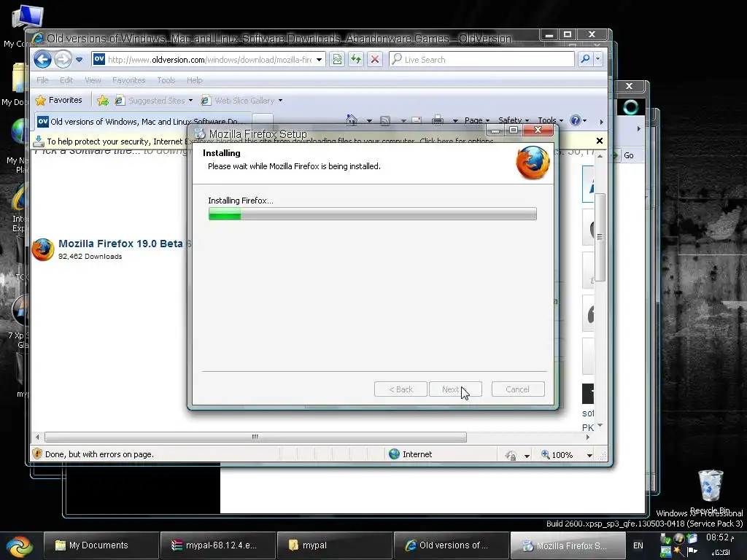Image resolution: width=747 pixels, height=560 pixels.
Task: Click the scroll right arrow in IE
Action: pos(588,437)
